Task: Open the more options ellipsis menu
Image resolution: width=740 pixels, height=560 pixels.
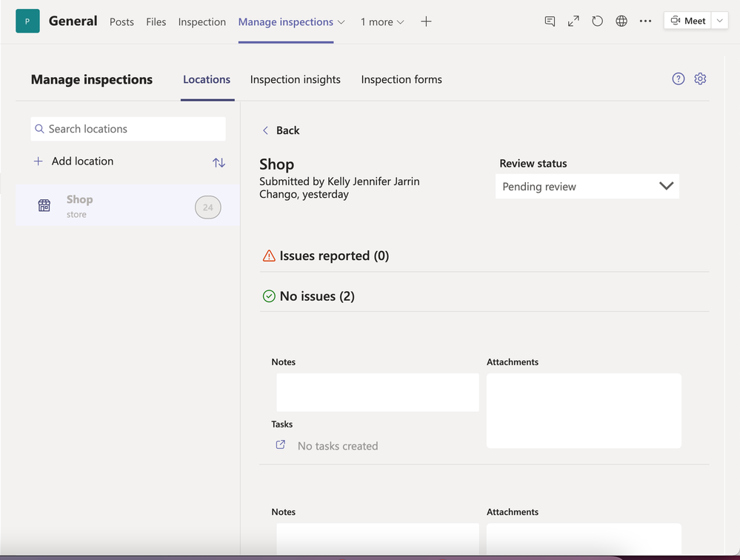Action: tap(646, 21)
